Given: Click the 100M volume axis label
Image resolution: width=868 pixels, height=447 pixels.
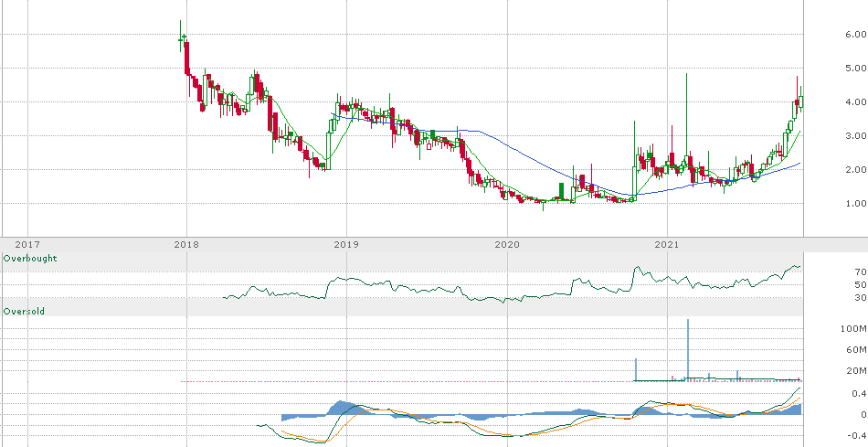Looking at the screenshot, I should (853, 329).
